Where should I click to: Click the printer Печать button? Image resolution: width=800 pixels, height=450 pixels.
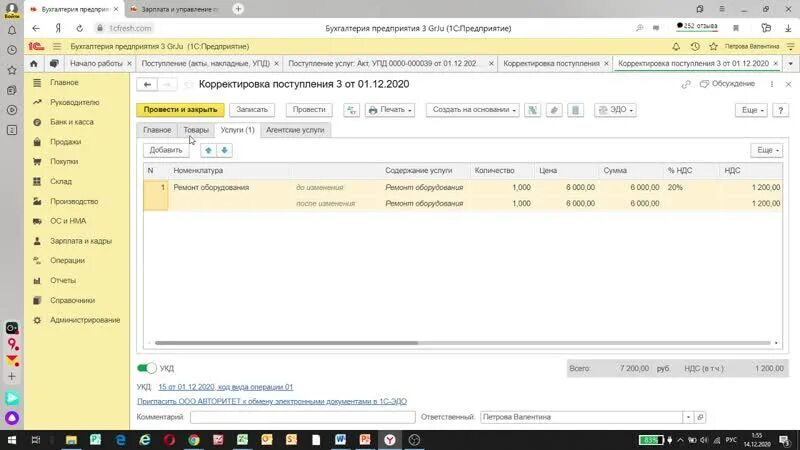pyautogui.click(x=390, y=110)
